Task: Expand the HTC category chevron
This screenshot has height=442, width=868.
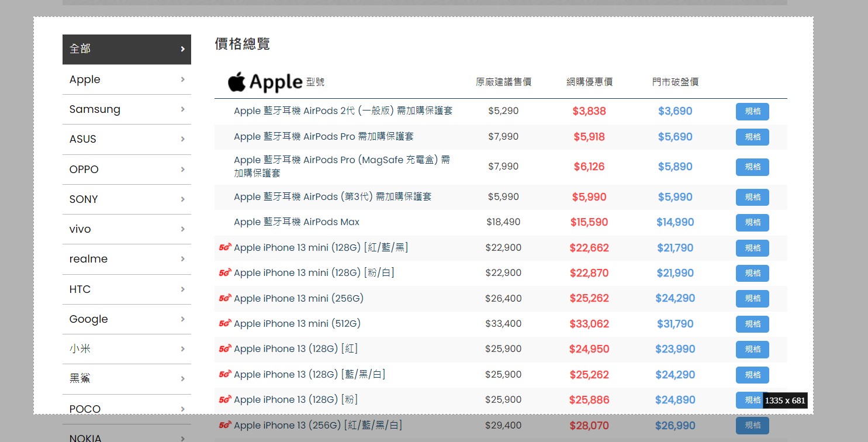Action: click(183, 289)
